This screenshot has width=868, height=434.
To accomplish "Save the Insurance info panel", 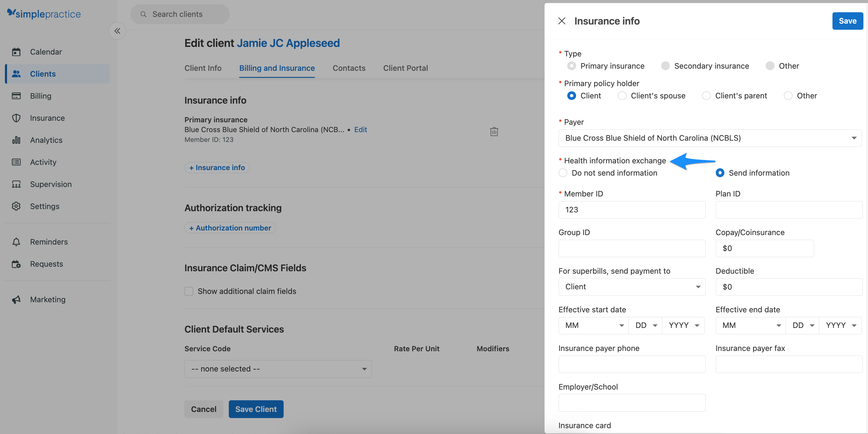I will point(847,21).
